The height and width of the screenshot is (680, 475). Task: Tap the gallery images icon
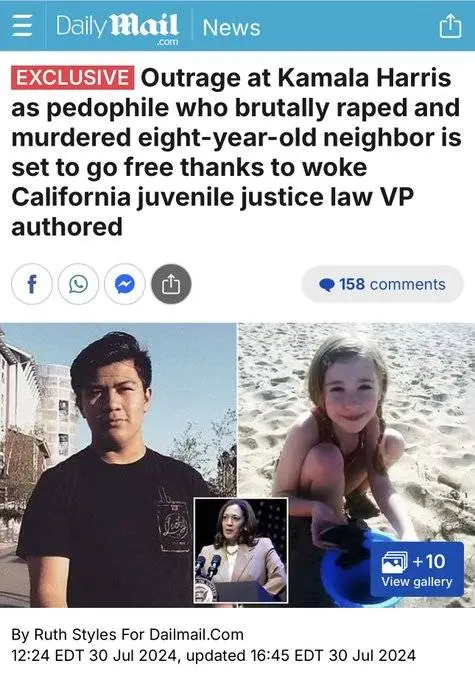(394, 562)
